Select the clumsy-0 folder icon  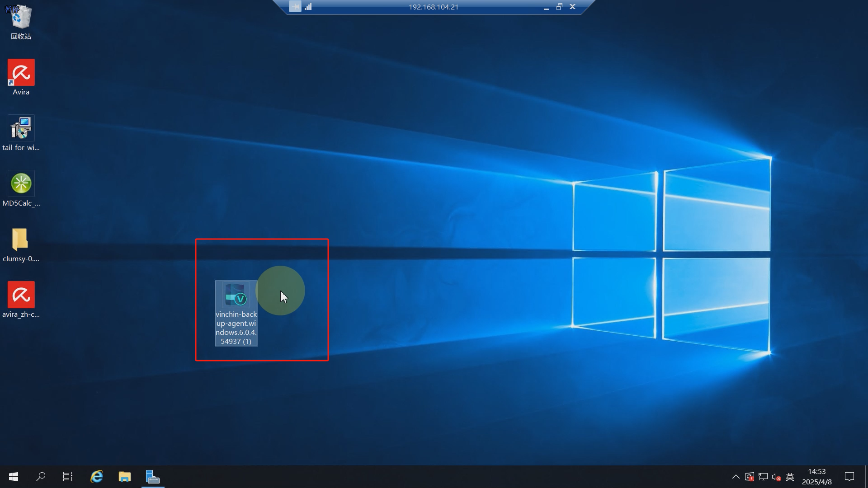(21, 239)
